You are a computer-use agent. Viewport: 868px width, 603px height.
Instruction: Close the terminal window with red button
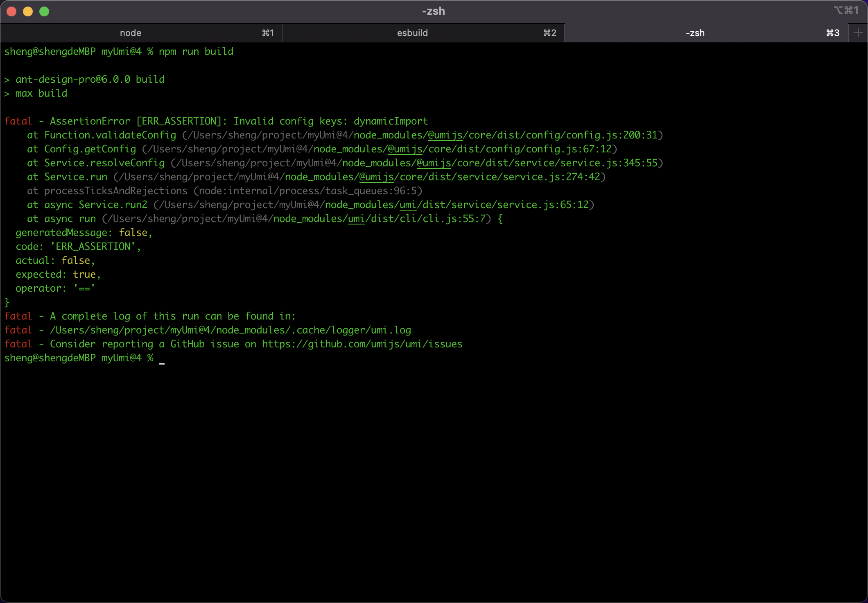coord(11,11)
